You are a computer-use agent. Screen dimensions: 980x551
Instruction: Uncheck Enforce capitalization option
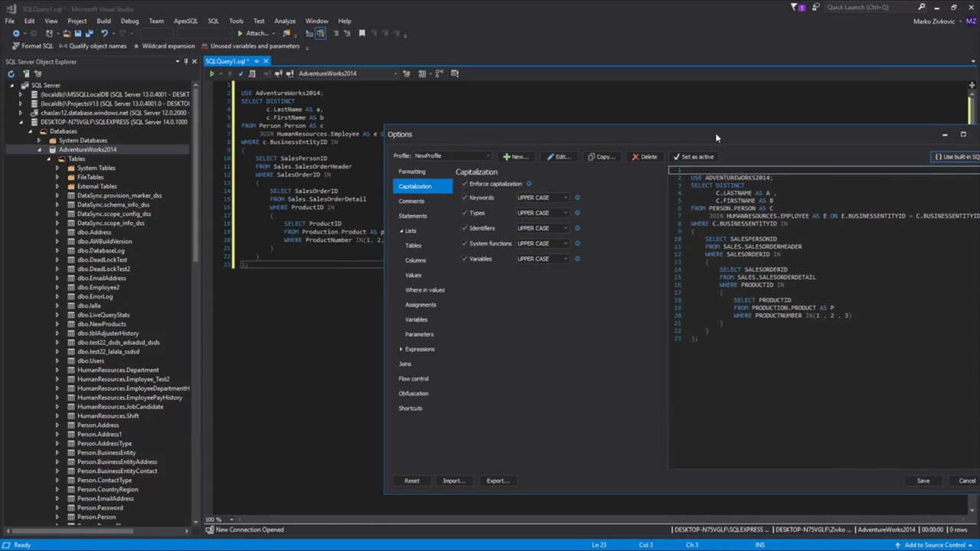(465, 184)
